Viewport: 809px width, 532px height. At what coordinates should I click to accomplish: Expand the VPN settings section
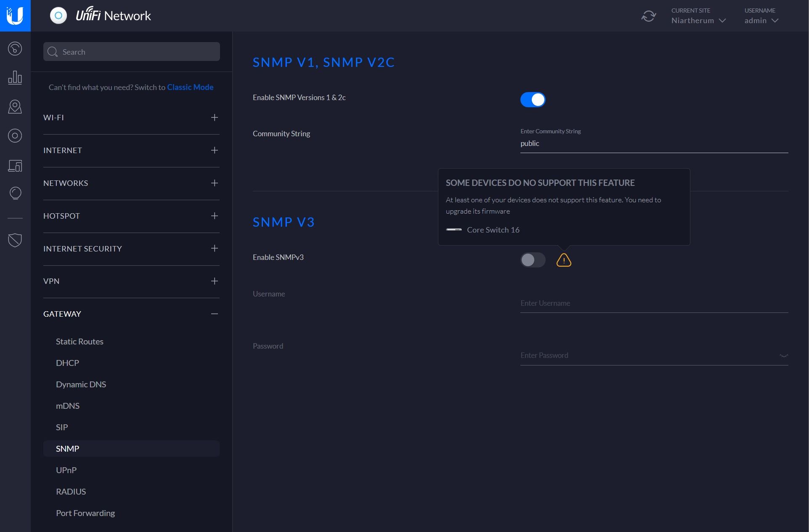(x=215, y=280)
